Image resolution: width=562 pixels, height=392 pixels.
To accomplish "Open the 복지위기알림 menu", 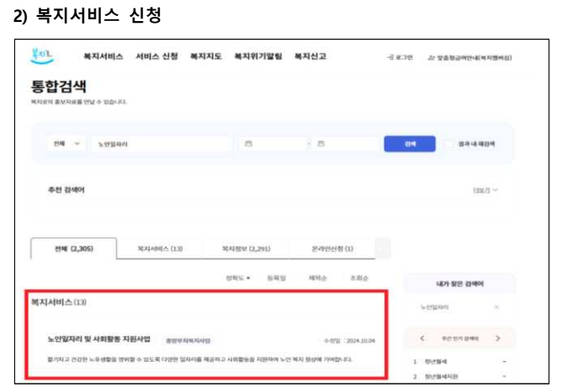I will pyautogui.click(x=258, y=56).
